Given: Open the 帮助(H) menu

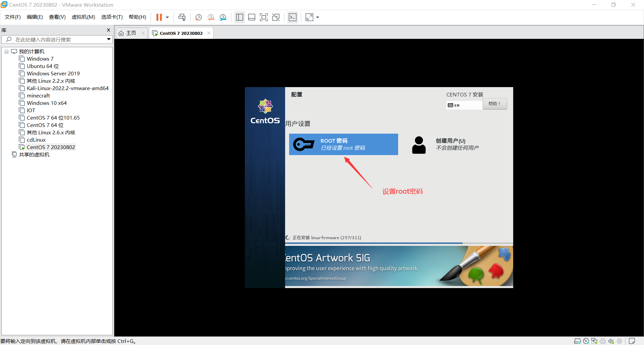Looking at the screenshot, I should (137, 17).
